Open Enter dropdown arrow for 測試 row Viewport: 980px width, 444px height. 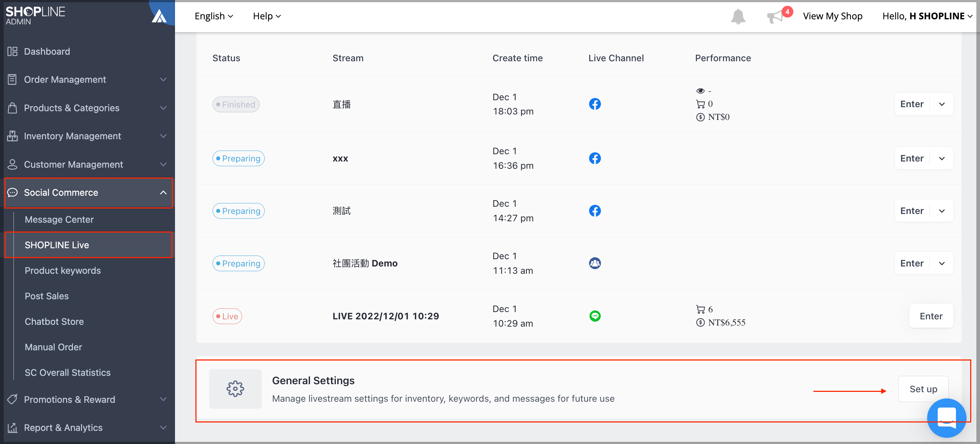tap(942, 211)
